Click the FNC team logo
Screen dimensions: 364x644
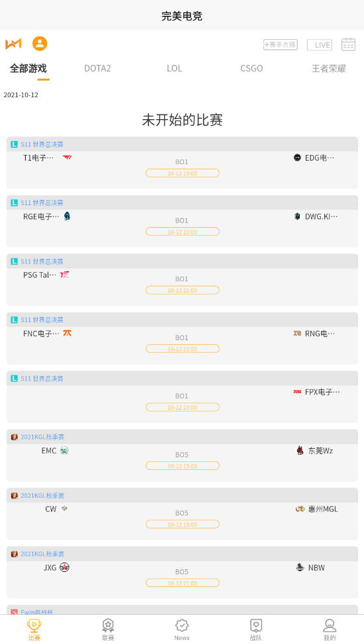click(68, 334)
